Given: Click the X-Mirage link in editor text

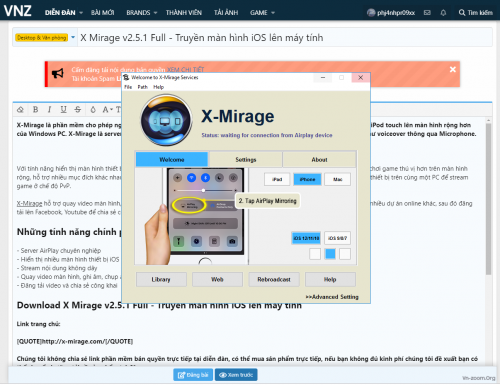Looking at the screenshot, I should tap(29, 203).
